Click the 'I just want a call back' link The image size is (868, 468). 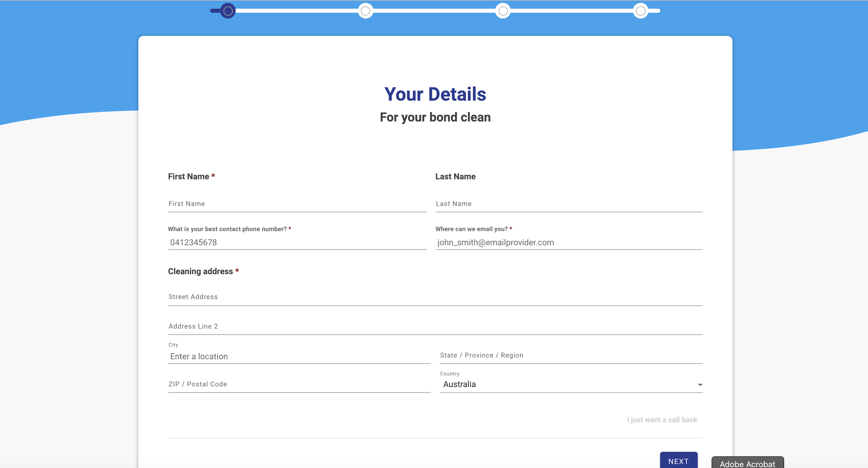point(662,420)
